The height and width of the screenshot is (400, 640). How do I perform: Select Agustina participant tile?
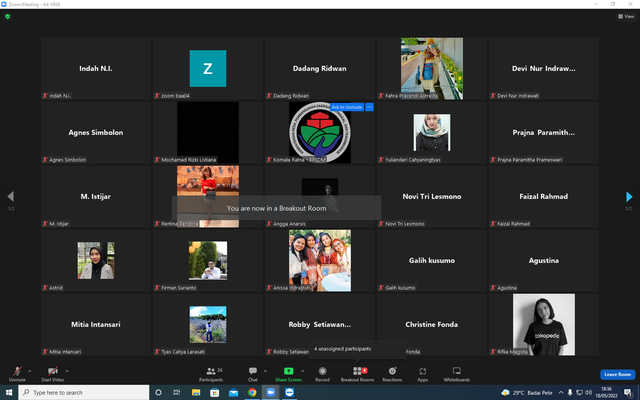544,260
